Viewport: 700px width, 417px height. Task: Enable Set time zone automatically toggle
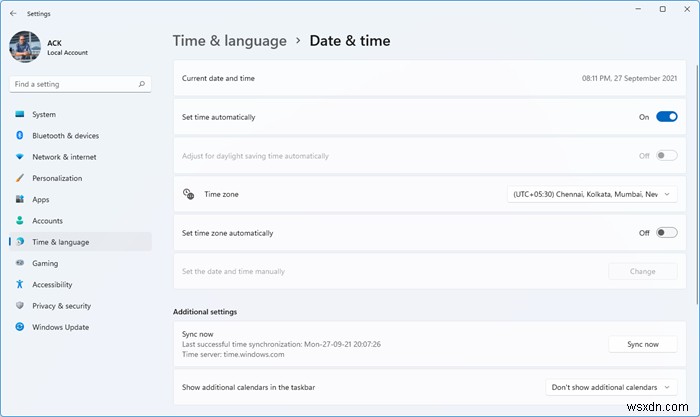click(666, 233)
